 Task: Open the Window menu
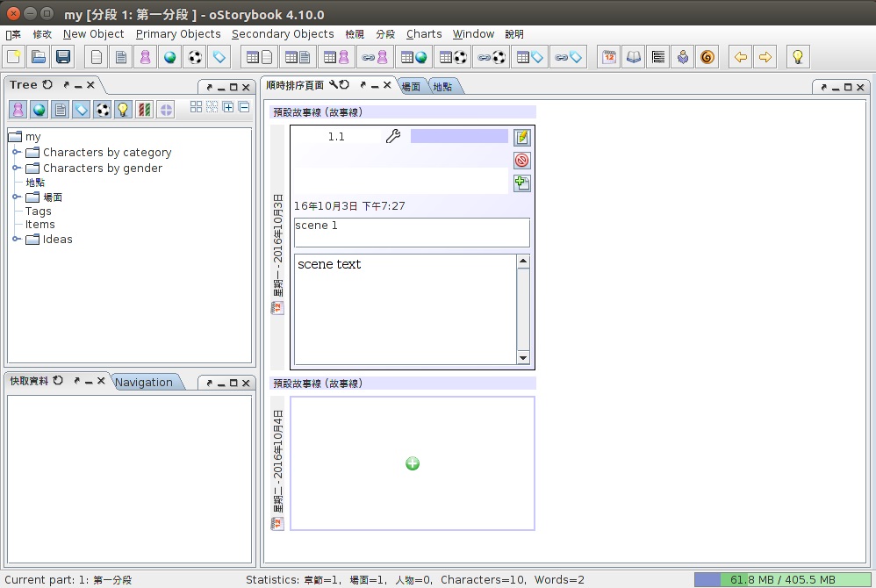pos(473,34)
